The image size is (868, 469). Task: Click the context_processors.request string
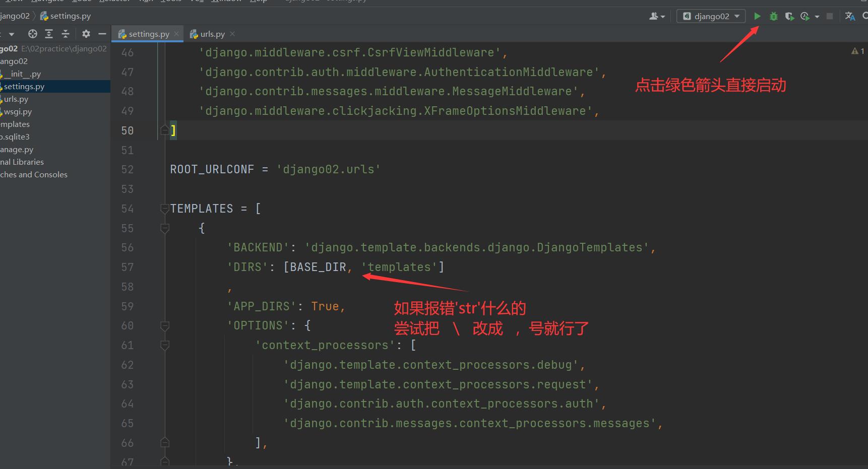coord(438,384)
